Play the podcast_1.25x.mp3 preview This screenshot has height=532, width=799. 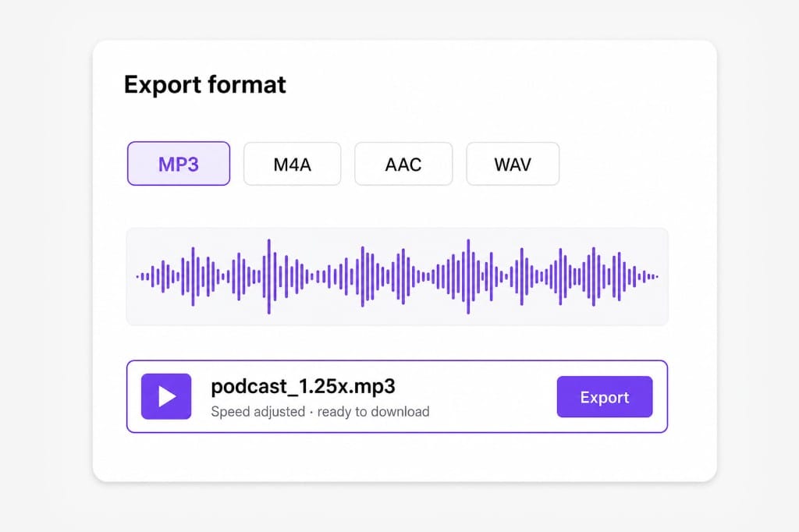coord(166,396)
